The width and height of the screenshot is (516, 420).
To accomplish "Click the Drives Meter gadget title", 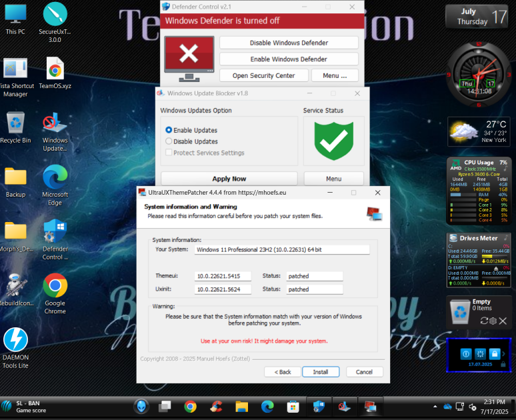I will coord(479,238).
